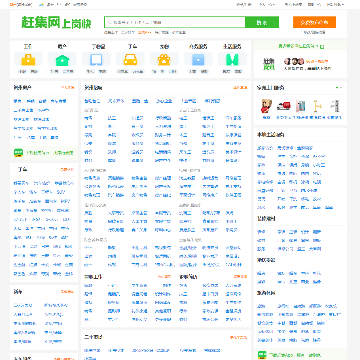Screen dimensions: 360x360
Task: Open the green vest 生活服务 category icon
Action: tap(232, 60)
